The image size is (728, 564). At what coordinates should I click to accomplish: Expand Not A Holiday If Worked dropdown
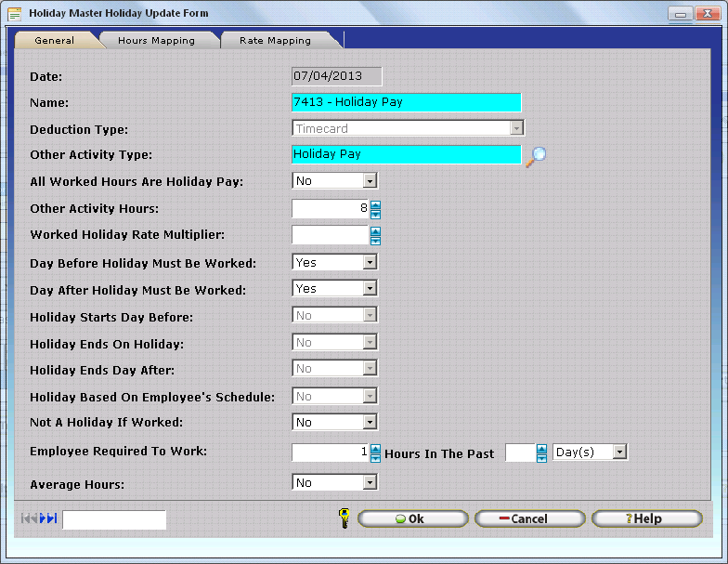[370, 424]
